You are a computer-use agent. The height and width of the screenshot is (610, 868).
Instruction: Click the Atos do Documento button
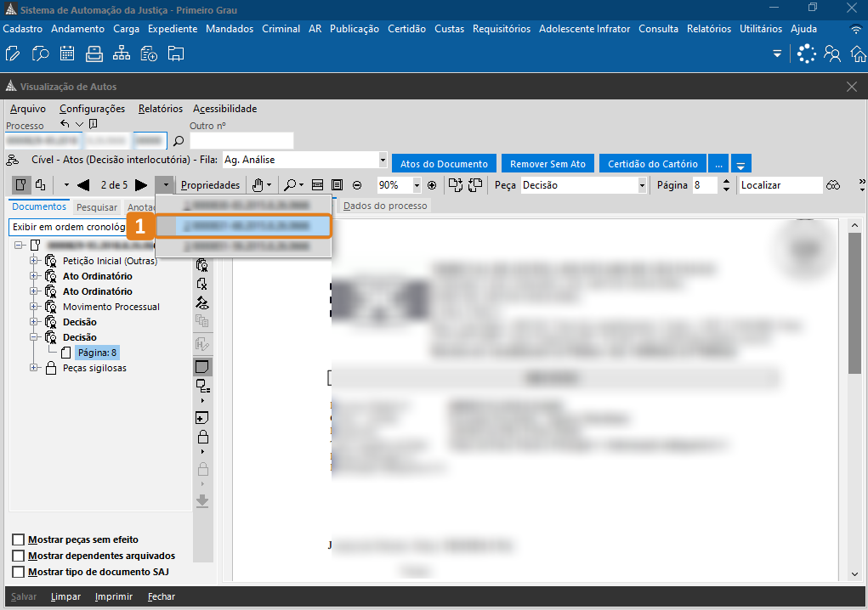click(444, 164)
